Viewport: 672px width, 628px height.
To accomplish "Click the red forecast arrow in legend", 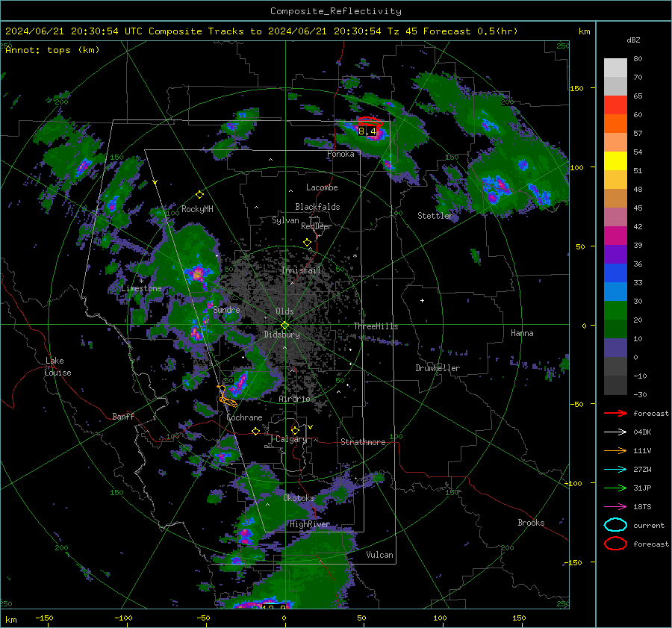I will coord(615,413).
